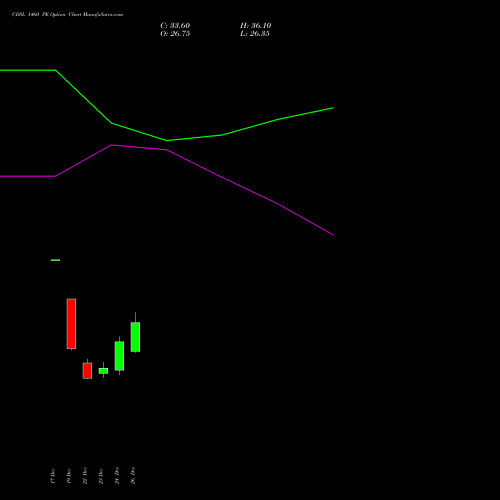Image resolution: width=500 pixels, height=500 pixels.
Task: Click the '17 Dec' axis date label
Action: [53, 475]
